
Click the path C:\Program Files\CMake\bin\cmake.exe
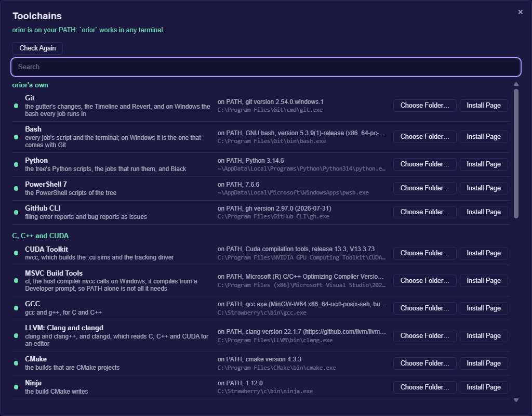[x=277, y=368]
